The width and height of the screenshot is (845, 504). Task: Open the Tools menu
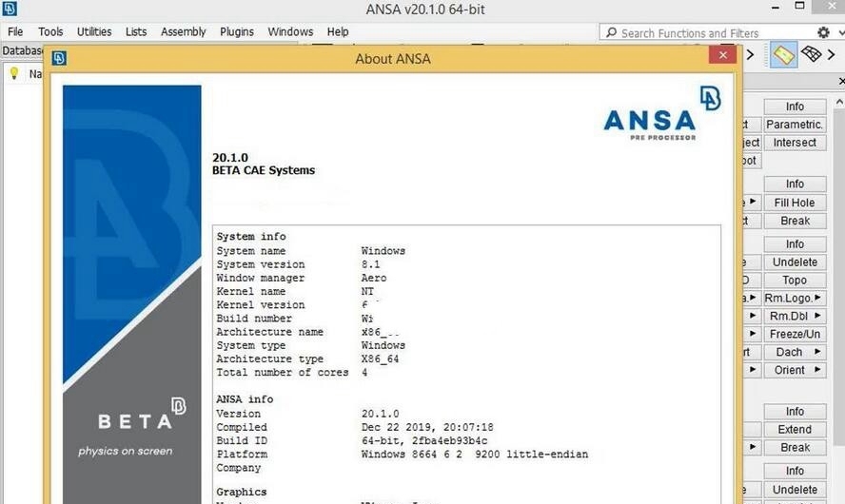[50, 31]
